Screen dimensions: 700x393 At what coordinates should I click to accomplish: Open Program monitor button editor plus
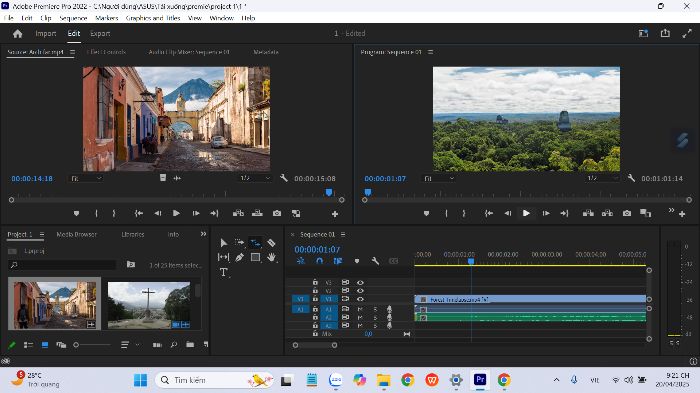click(682, 214)
